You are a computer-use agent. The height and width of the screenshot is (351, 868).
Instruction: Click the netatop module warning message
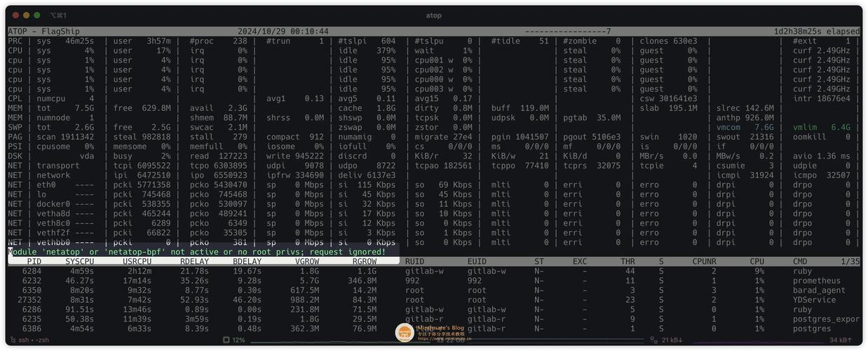click(x=197, y=251)
